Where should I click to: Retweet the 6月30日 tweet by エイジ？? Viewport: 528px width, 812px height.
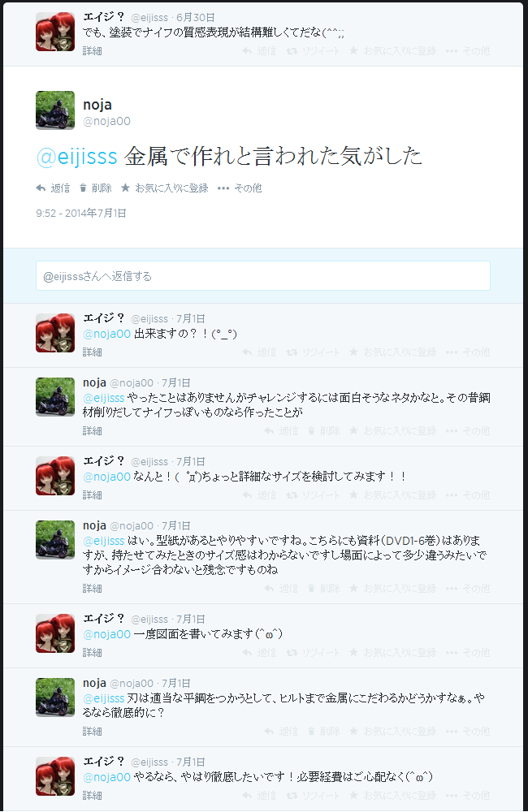click(x=313, y=50)
